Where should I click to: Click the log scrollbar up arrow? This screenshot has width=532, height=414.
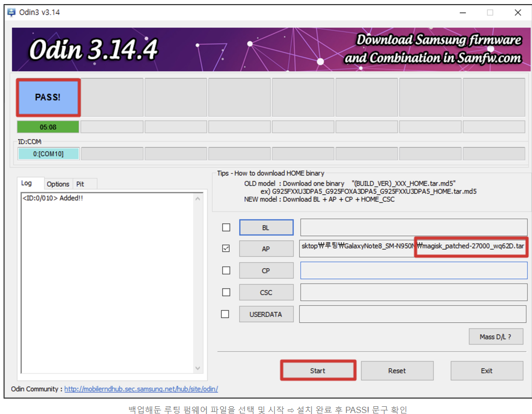click(x=198, y=198)
